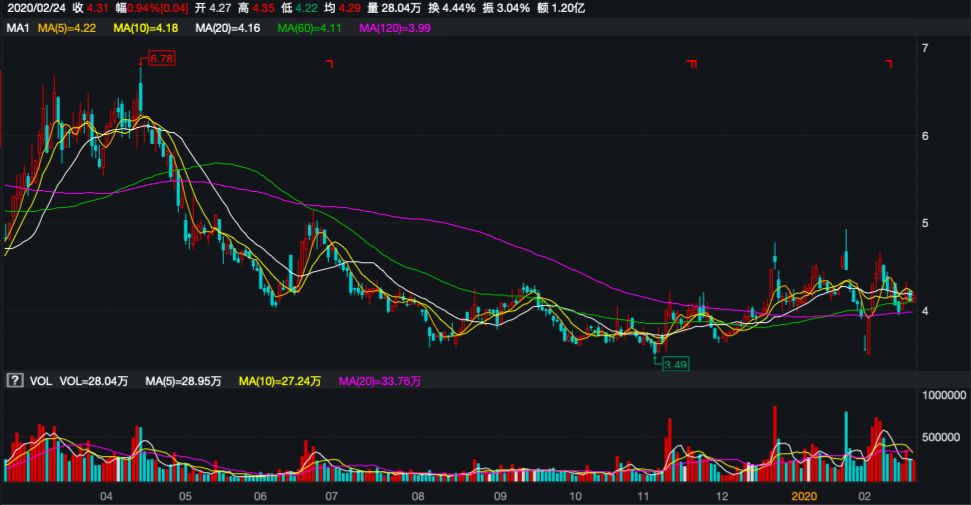Click the VOL indicator help question-mark icon

[14, 381]
